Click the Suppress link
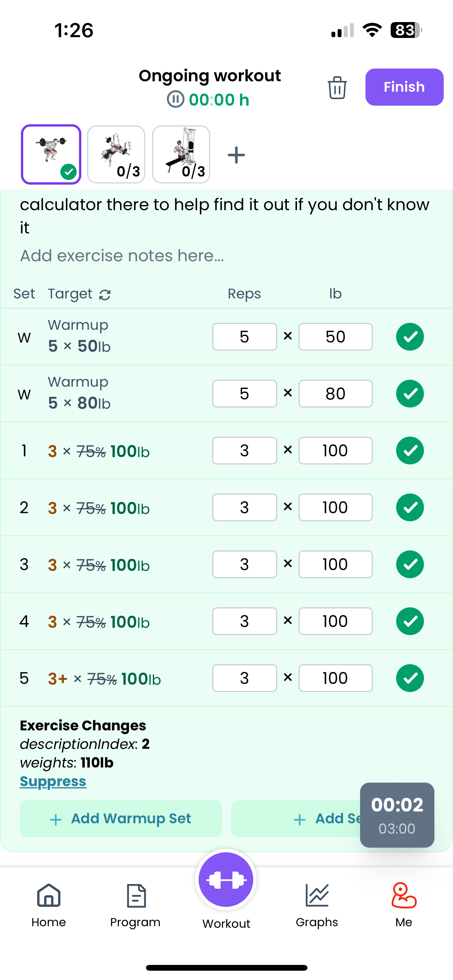Image resolution: width=453 pixels, height=980 pixels. (x=53, y=781)
